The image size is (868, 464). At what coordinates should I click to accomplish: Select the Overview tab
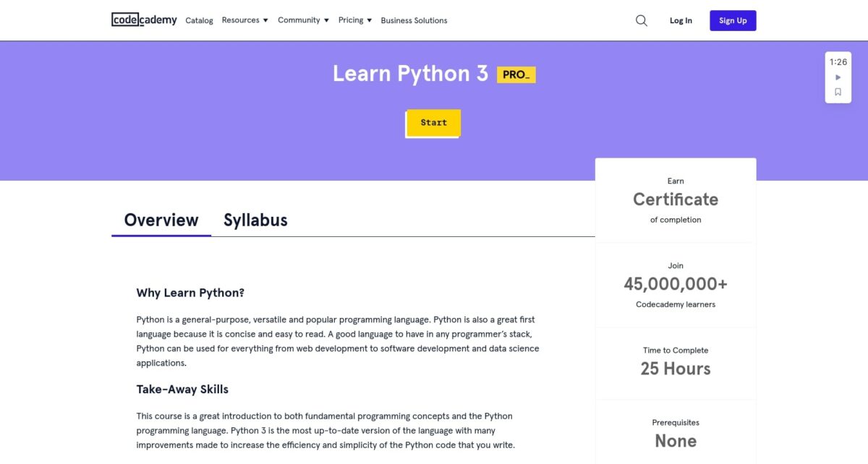click(161, 220)
